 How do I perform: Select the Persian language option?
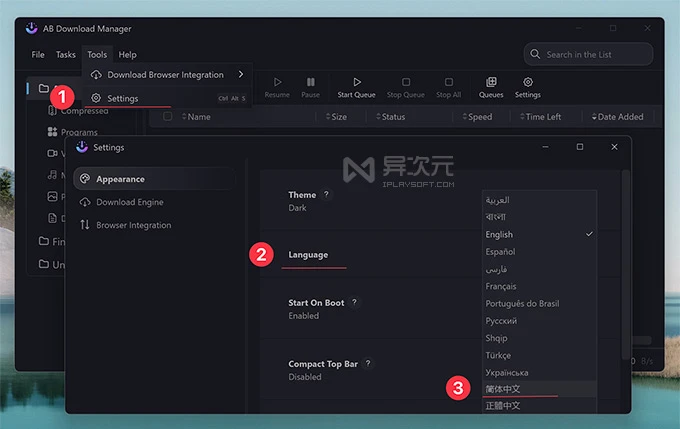click(x=539, y=269)
